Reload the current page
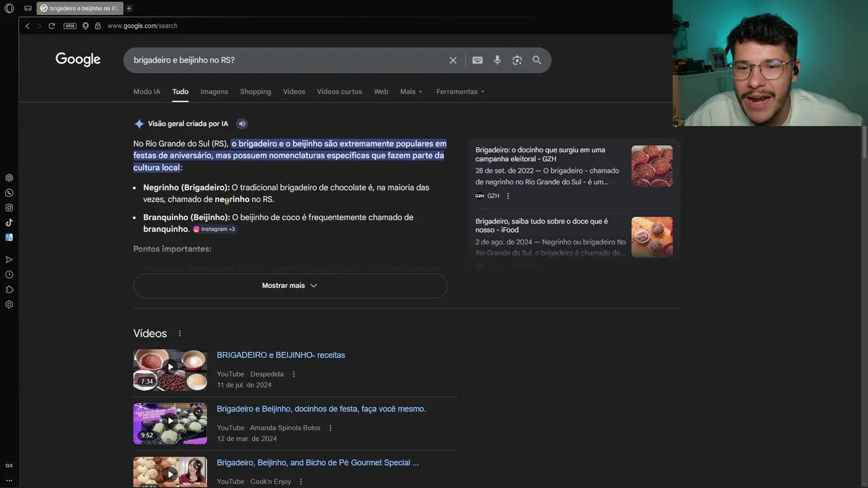Viewport: 868px width, 488px height. [x=52, y=26]
